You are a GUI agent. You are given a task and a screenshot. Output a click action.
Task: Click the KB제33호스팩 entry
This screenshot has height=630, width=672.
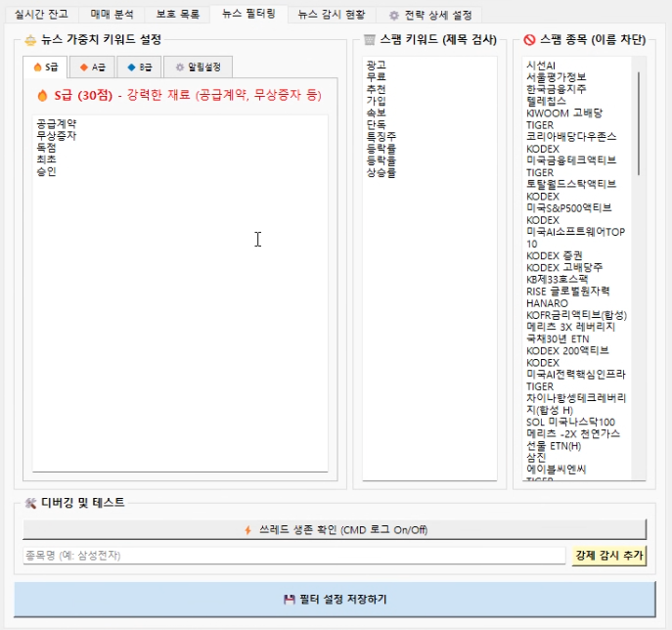(558, 280)
